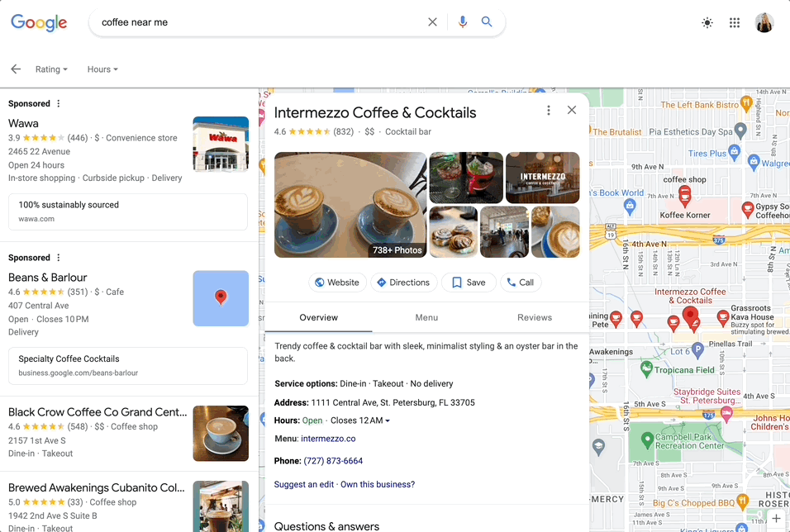Click the Koffee Korner map pin
790x532 pixels.
pos(684,197)
